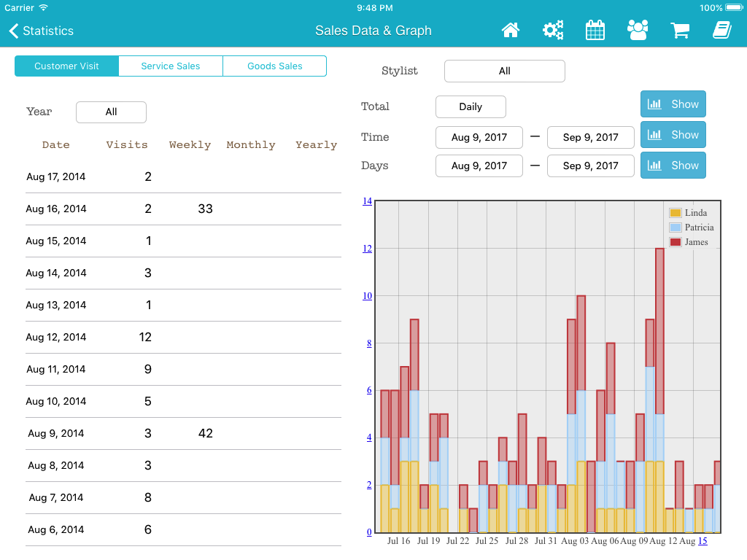This screenshot has height=560, width=747.
Task: Go back using the Statistics chevron
Action: (x=42, y=31)
